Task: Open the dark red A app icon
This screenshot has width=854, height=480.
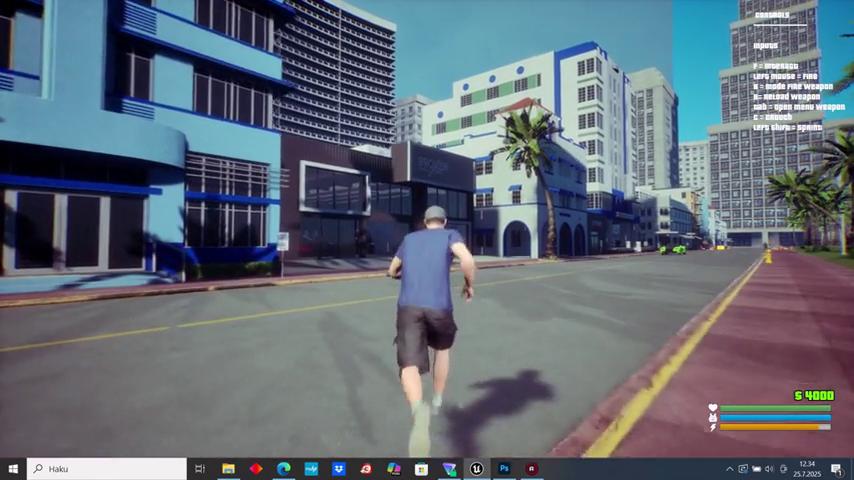Action: (x=532, y=469)
